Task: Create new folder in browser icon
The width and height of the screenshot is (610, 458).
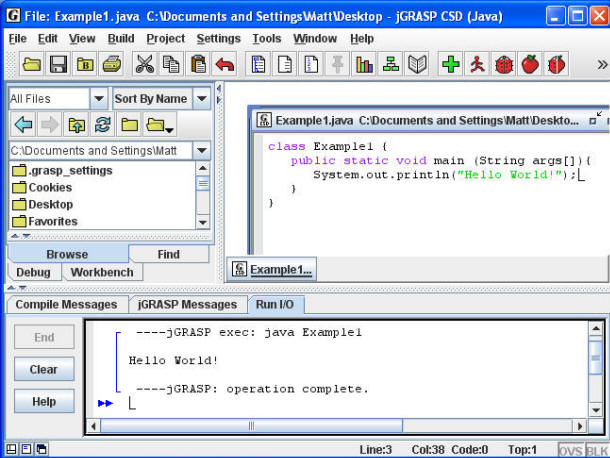Action: click(130, 125)
